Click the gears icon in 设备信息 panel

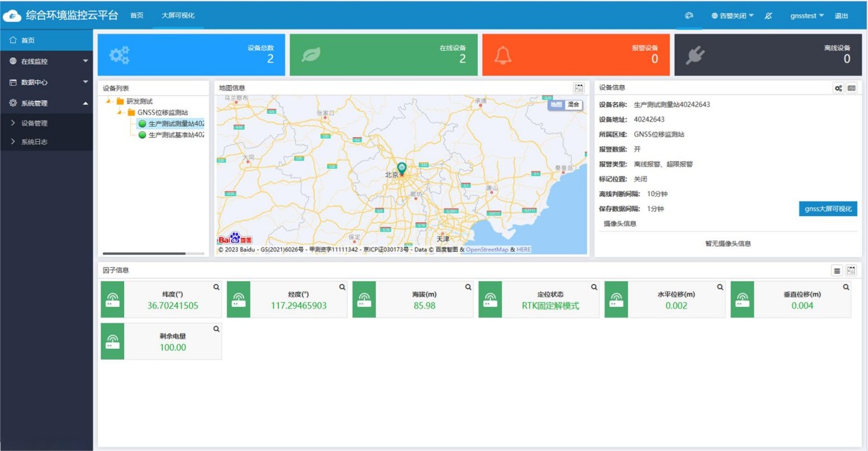click(x=839, y=88)
